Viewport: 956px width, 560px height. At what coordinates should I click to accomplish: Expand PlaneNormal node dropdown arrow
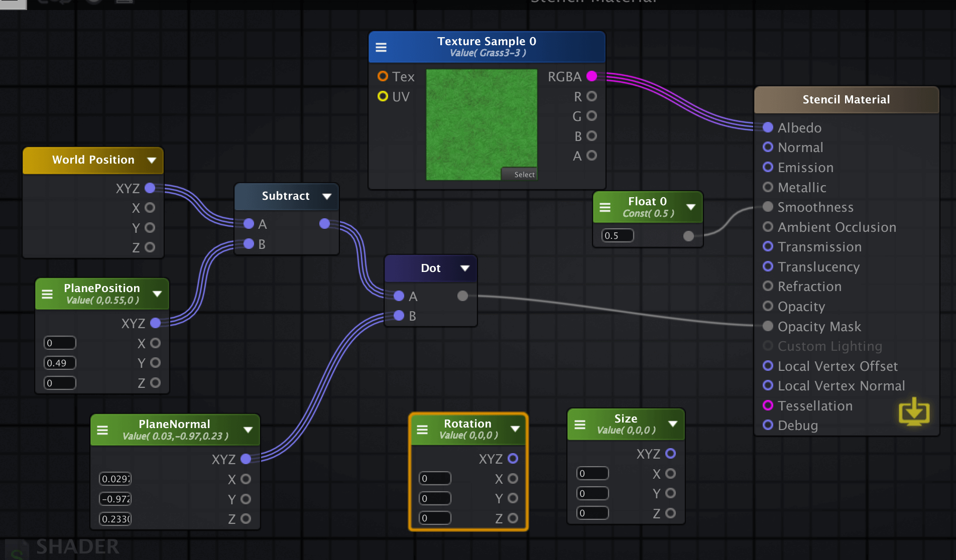coord(248,430)
